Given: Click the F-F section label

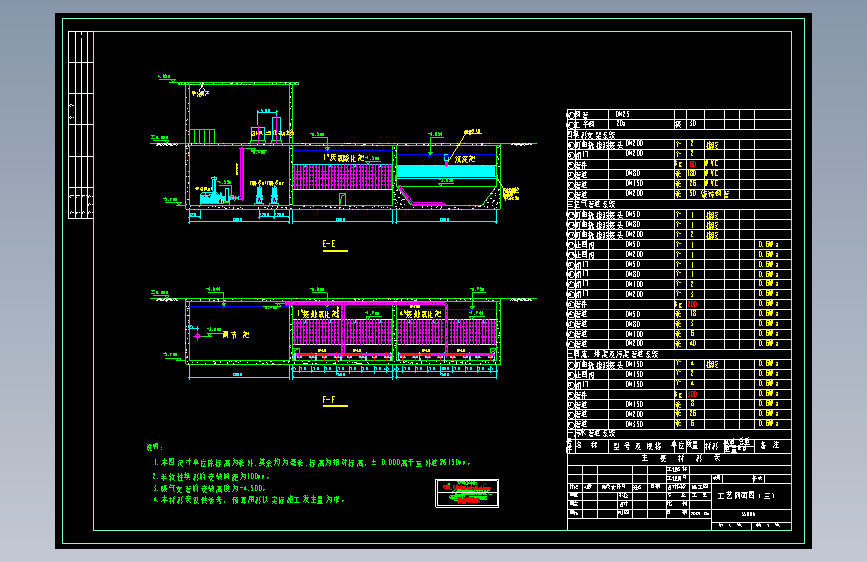Looking at the screenshot, I should [x=329, y=400].
